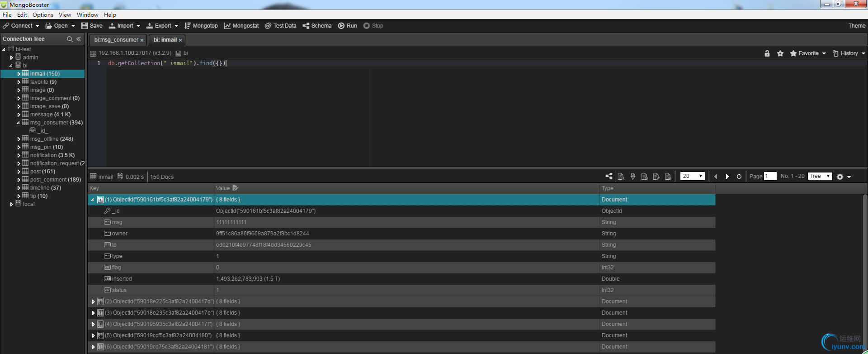
Task: Collapse document (1) ObjectId 590161bf
Action: (x=93, y=200)
